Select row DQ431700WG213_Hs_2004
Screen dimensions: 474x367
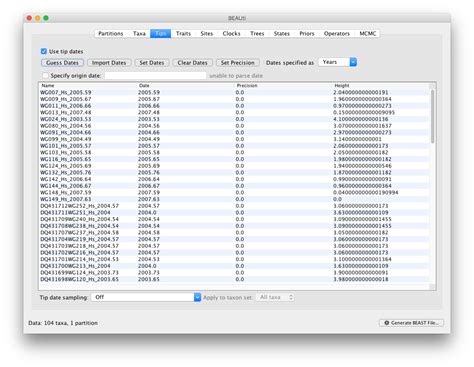(234, 266)
